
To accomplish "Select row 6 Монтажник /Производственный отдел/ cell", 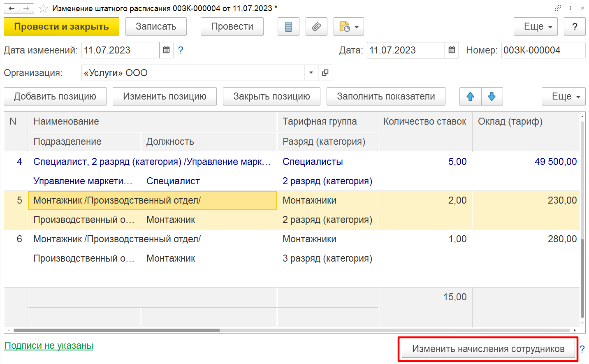I will click(152, 239).
